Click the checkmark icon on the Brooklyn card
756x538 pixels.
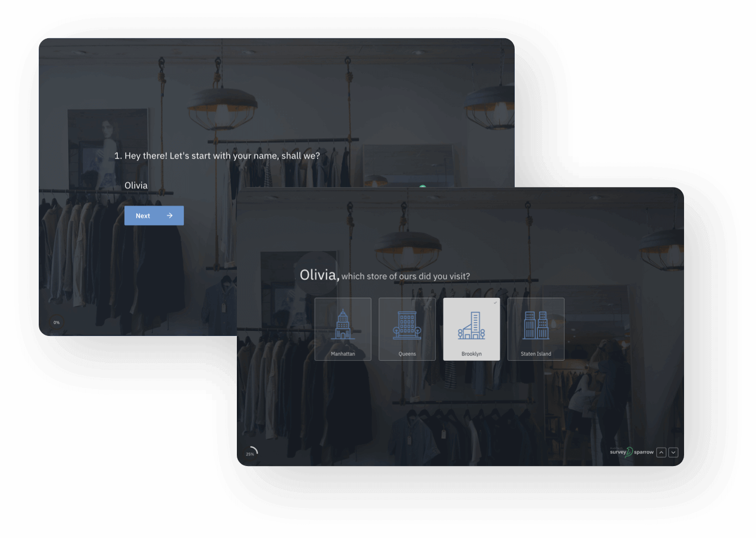coord(495,303)
